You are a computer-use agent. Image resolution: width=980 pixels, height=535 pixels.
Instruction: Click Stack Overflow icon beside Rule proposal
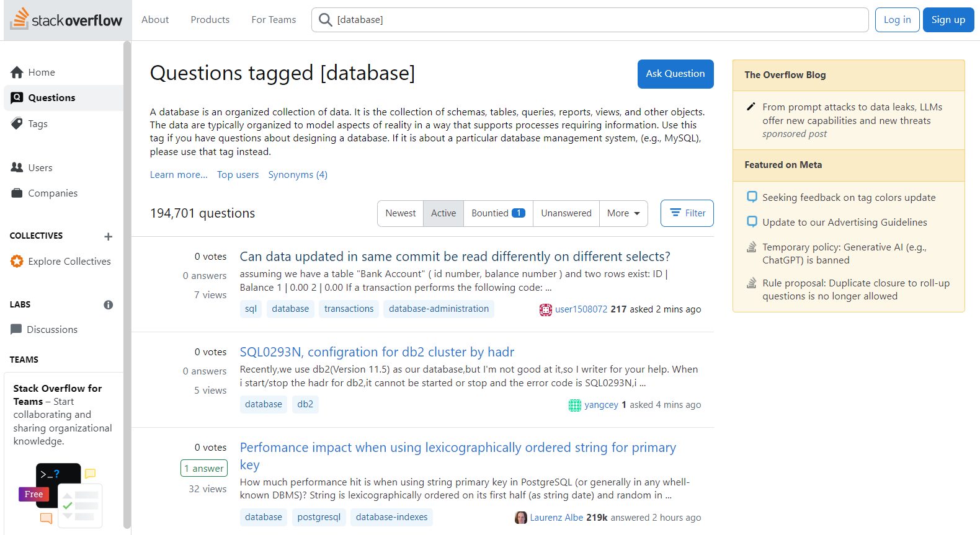click(x=752, y=283)
